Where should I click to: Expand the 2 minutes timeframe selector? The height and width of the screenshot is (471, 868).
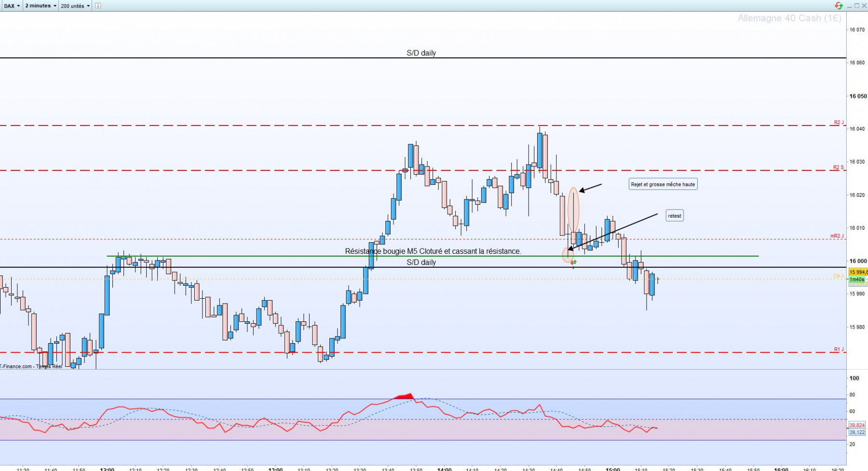(41, 6)
